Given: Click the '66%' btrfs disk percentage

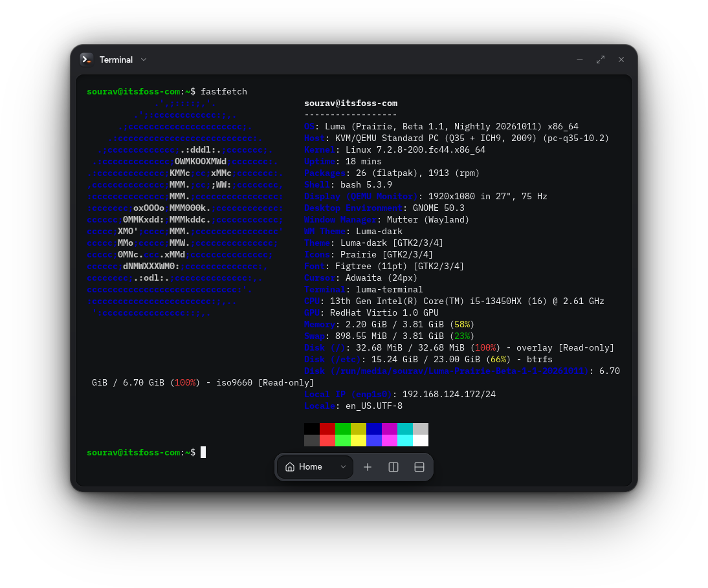Looking at the screenshot, I should pos(498,360).
